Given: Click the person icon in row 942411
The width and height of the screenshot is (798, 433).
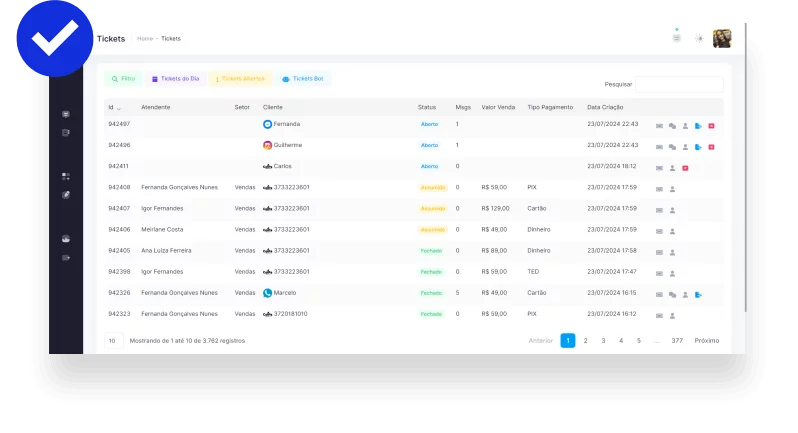Looking at the screenshot, I should pyautogui.click(x=672, y=168).
